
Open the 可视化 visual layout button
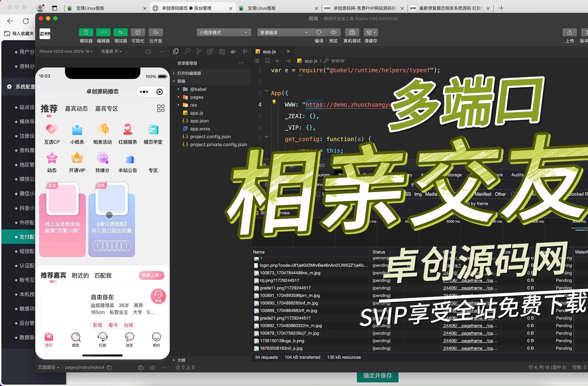pos(138,32)
